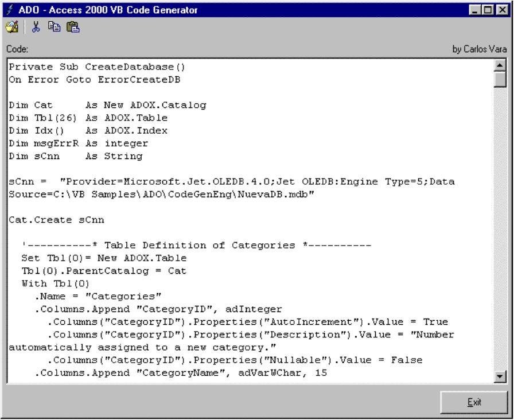Click "automatically assigned to a new category."
Viewport: 514px width, 420px height.
pyautogui.click(x=143, y=348)
